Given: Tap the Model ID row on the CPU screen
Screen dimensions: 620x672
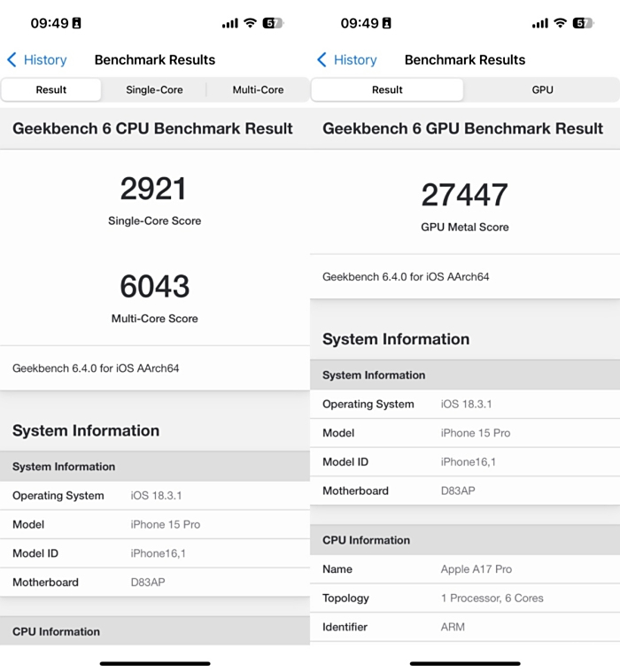Looking at the screenshot, I should (x=155, y=553).
